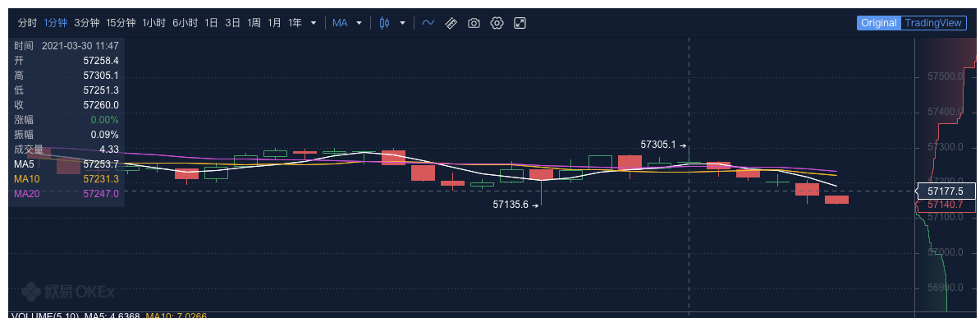Switch to 1小时 interval
Screen dimensions: 980x318
153,23
